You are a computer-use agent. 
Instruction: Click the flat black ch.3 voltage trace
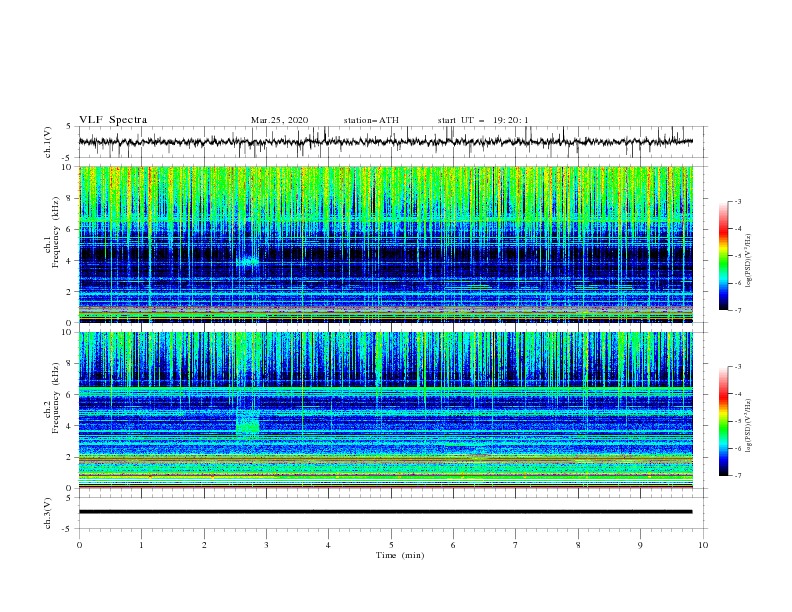pos(385,512)
